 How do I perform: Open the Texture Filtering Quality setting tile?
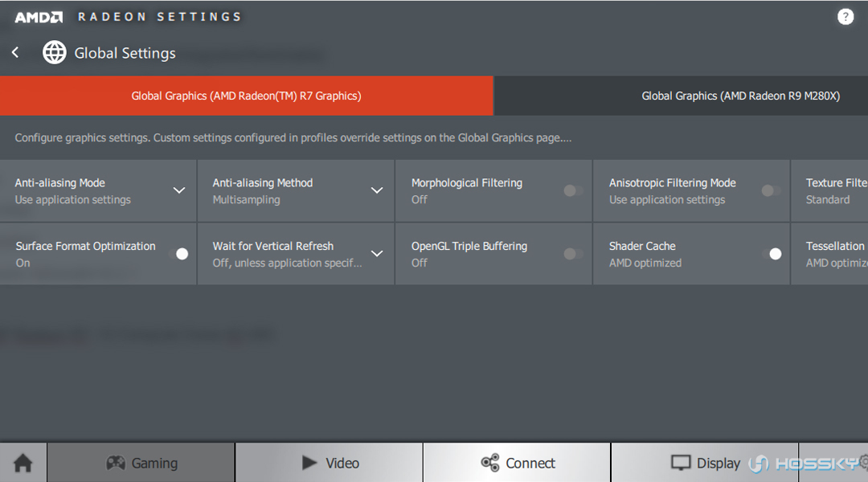[x=829, y=191]
